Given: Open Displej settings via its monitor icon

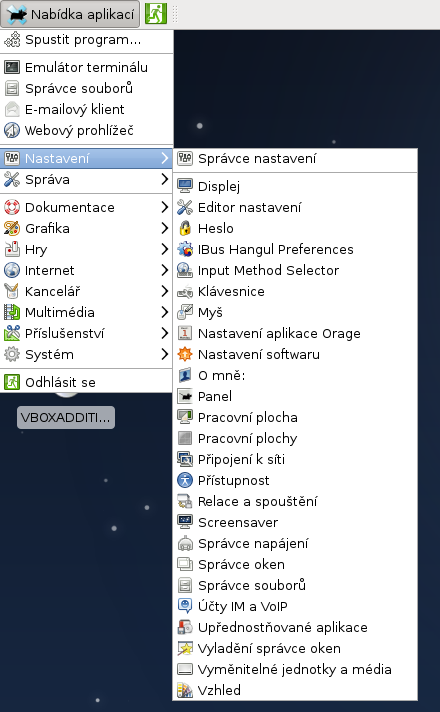Looking at the screenshot, I should [185, 186].
